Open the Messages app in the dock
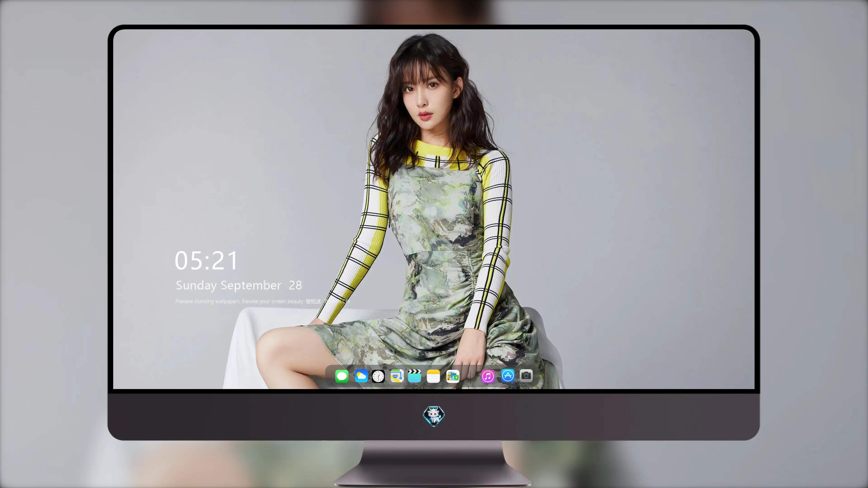The image size is (868, 488). [342, 376]
